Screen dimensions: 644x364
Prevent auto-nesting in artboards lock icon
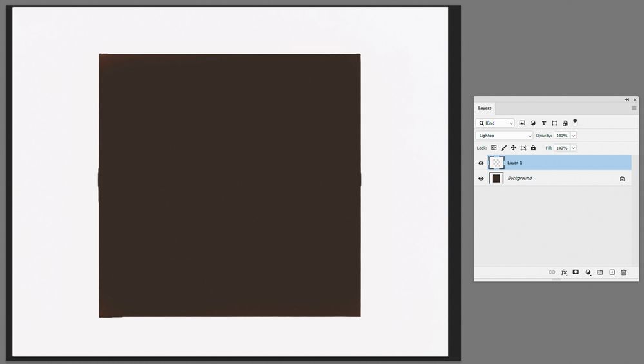point(523,148)
